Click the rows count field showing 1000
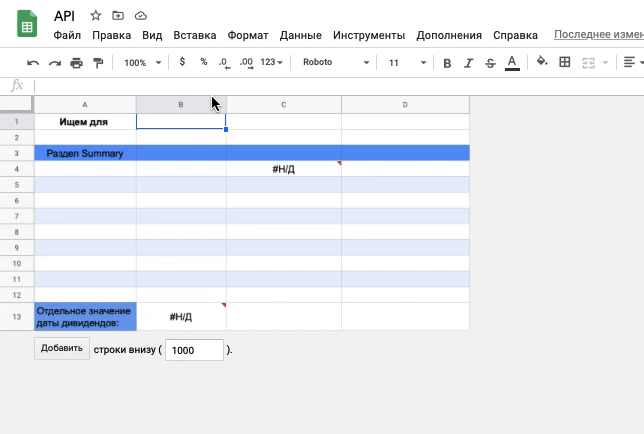The width and height of the screenshot is (644, 434). [x=194, y=350]
